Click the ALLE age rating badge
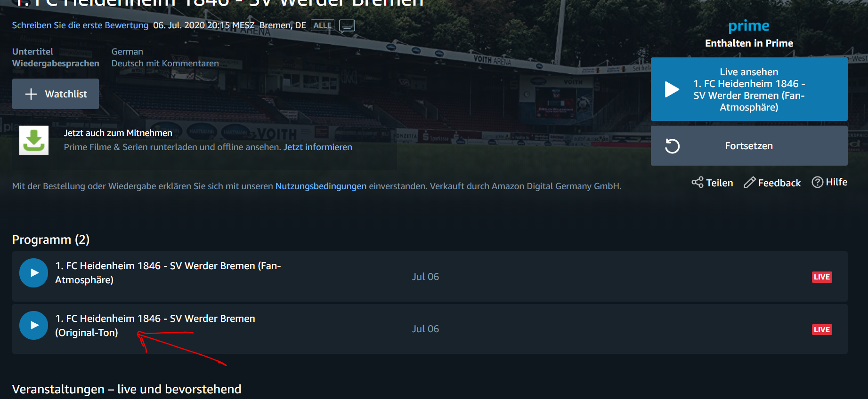The width and height of the screenshot is (868, 399). tap(323, 25)
